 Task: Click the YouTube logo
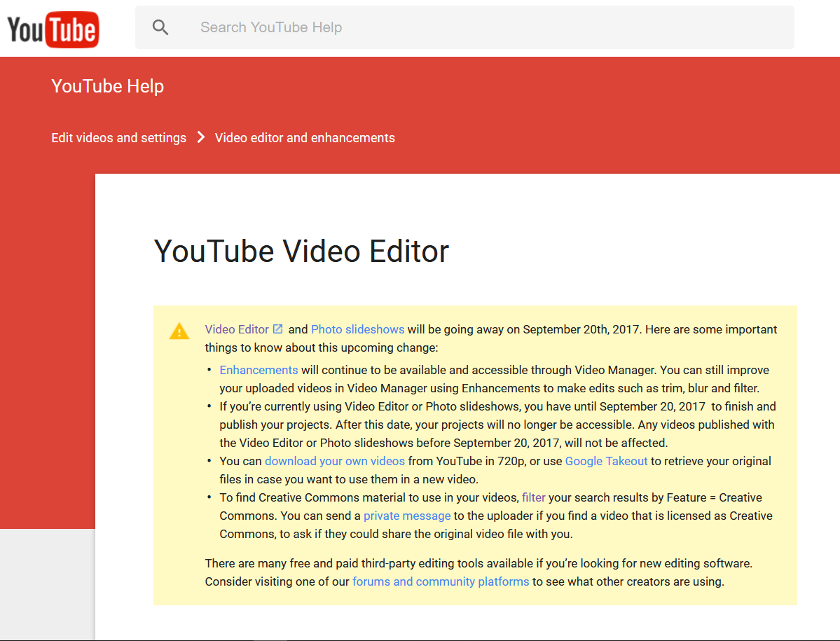(x=53, y=29)
